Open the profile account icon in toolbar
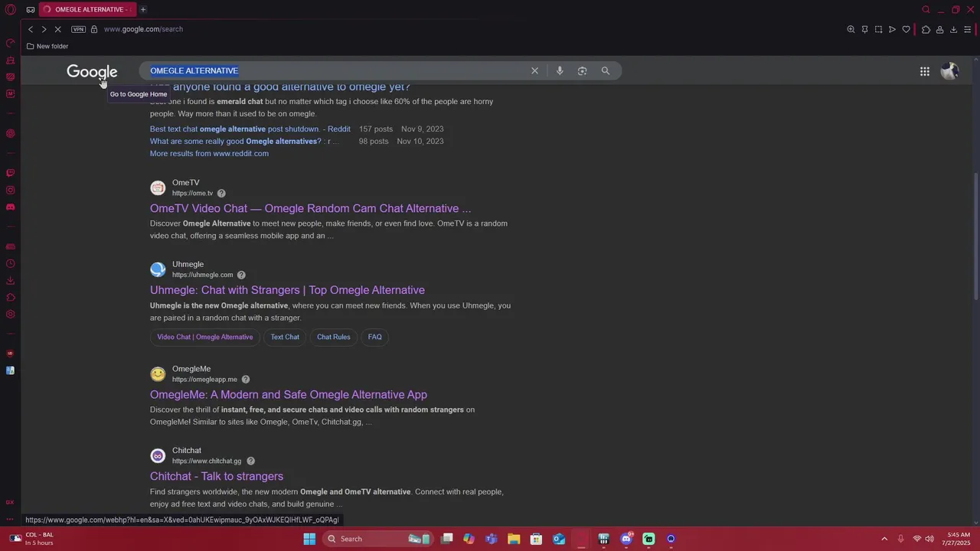The image size is (980, 551). click(x=939, y=29)
